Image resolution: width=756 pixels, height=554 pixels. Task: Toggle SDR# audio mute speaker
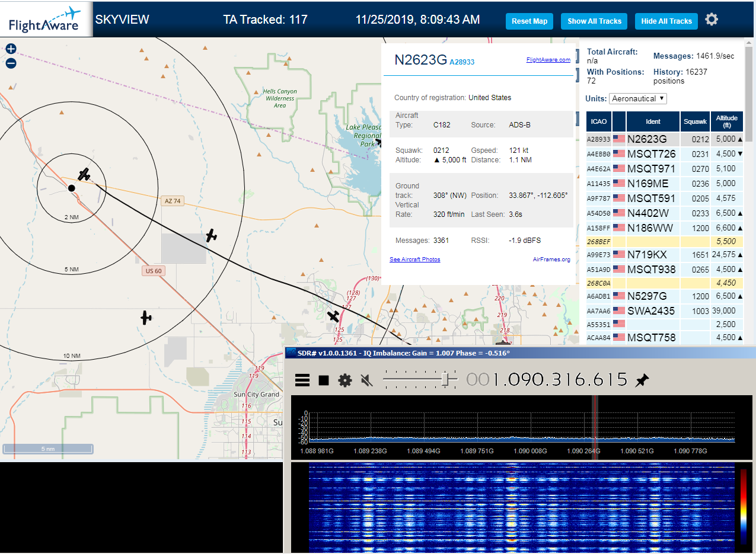click(x=367, y=380)
